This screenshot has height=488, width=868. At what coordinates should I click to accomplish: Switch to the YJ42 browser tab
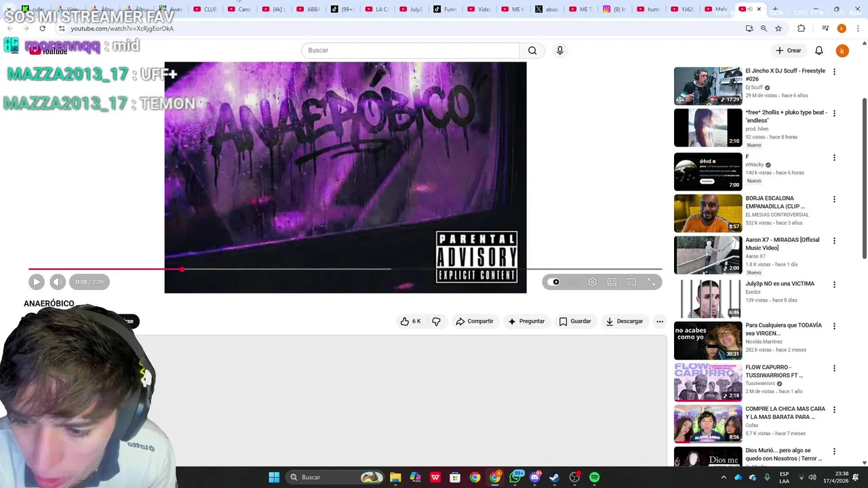pos(684,9)
